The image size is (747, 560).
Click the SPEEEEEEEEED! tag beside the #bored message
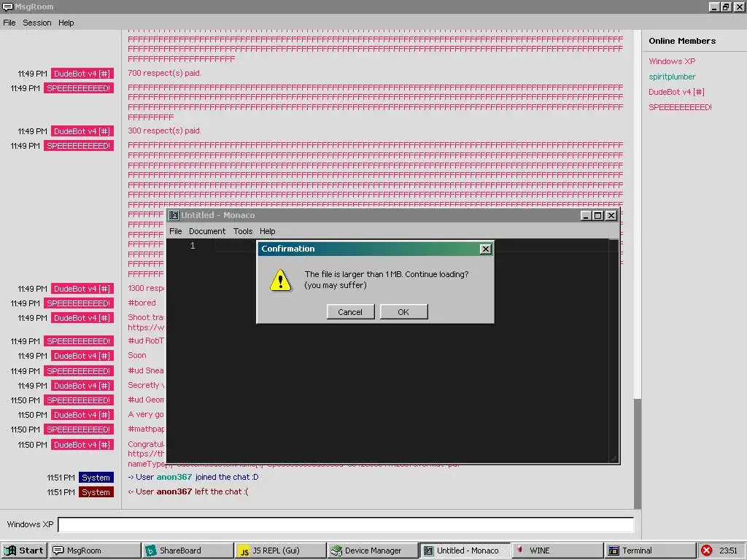[x=79, y=303]
